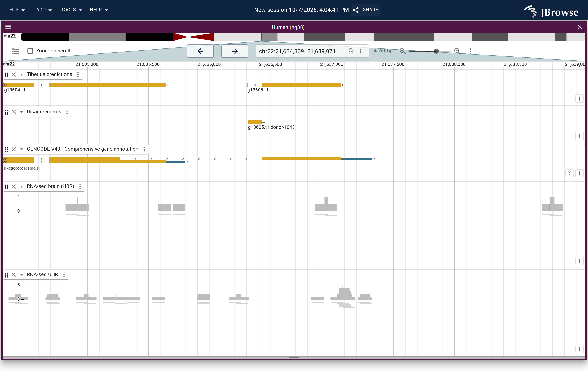Pan right with the forward arrow button

click(235, 51)
